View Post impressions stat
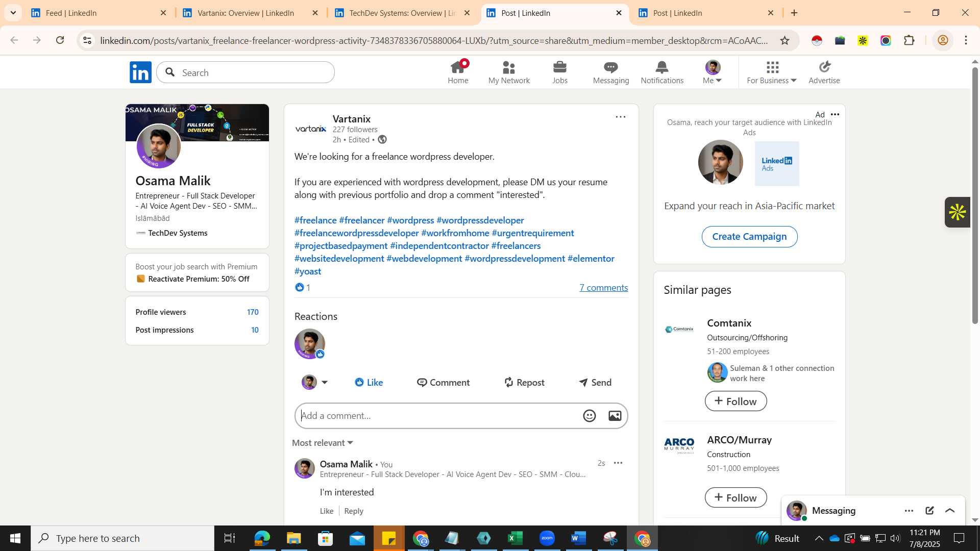Screen dimensions: 980x551 pos(197,330)
